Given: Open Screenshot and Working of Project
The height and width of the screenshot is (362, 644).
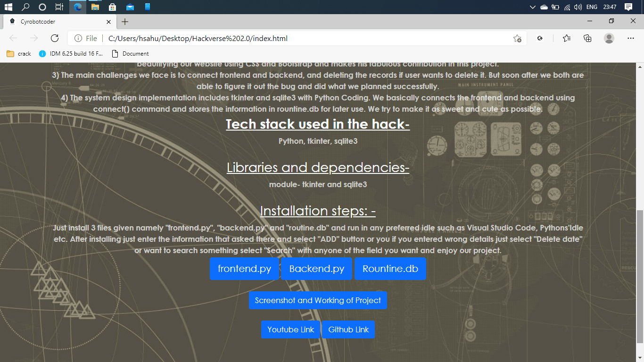Looking at the screenshot, I should [x=318, y=300].
